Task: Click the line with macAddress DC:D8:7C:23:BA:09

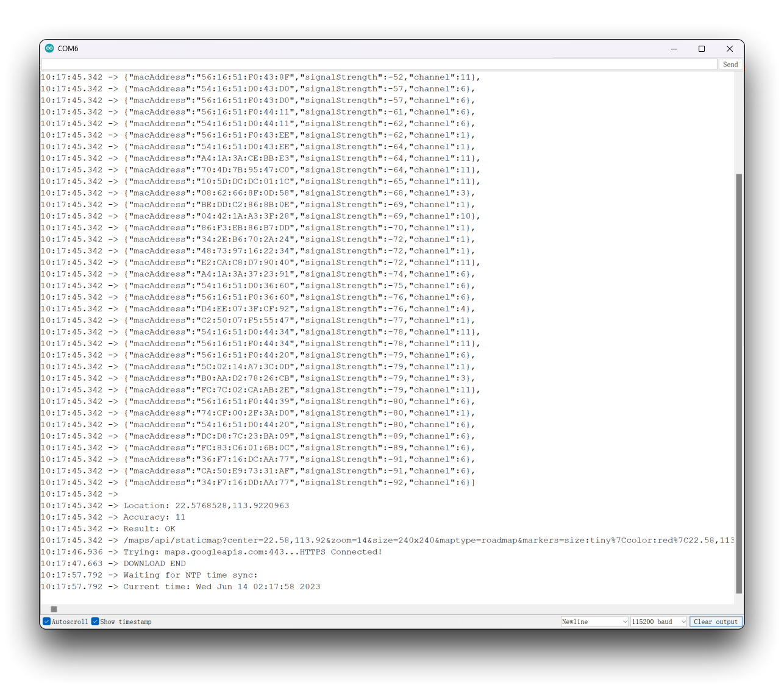Action: [258, 436]
